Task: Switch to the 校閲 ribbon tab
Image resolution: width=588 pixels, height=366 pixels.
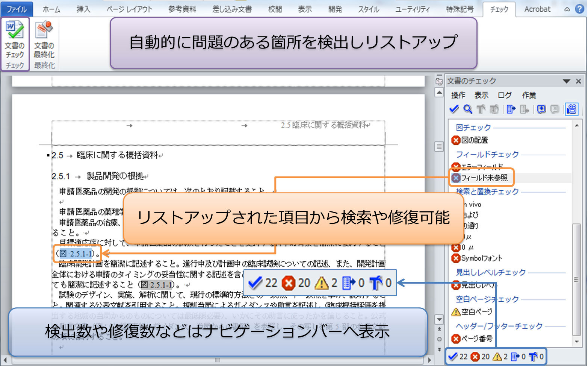Action: click(275, 9)
